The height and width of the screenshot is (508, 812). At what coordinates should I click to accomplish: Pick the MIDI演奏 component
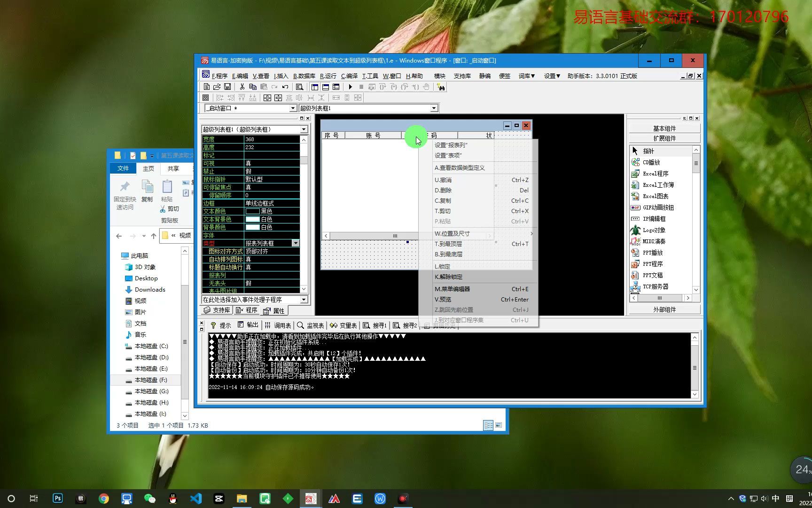[x=654, y=241]
